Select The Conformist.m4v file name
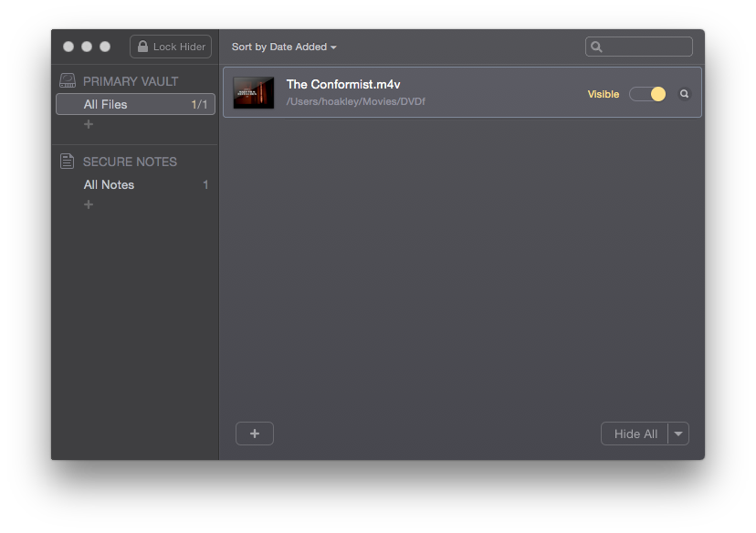756x533 pixels. 343,84
